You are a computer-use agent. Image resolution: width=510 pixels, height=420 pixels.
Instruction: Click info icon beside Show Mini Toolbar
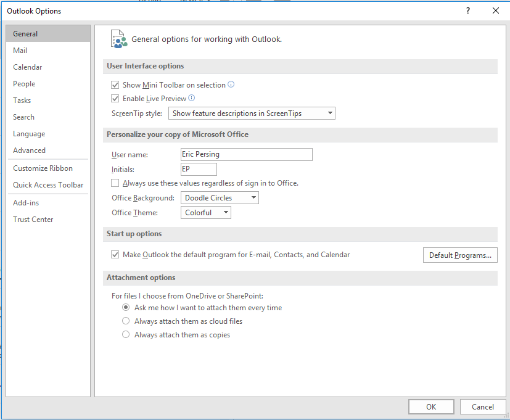(231, 84)
